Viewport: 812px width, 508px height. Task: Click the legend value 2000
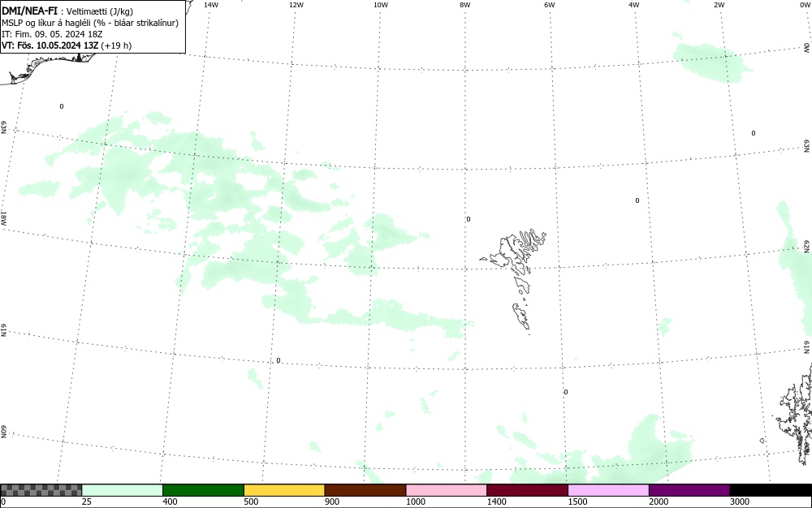coord(659,502)
